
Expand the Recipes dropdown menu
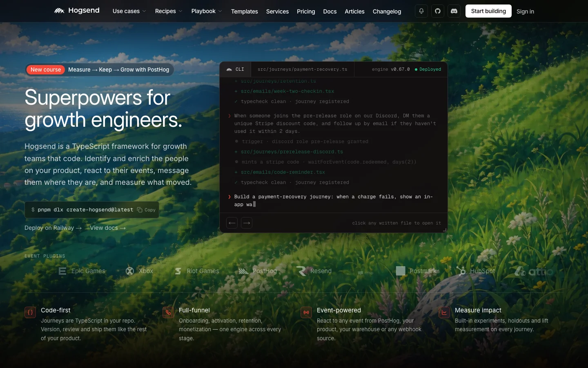tap(169, 11)
